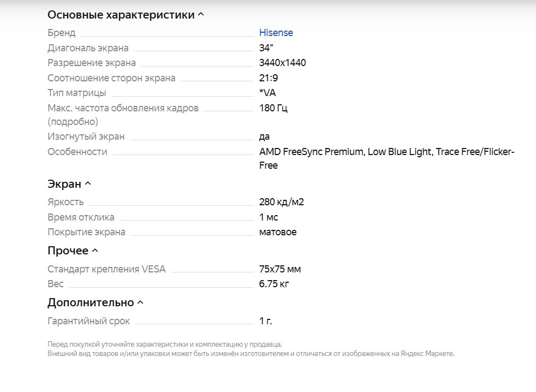Click the 3440x1440 resolution value
Screen dimensions: 536x392
(x=282, y=63)
